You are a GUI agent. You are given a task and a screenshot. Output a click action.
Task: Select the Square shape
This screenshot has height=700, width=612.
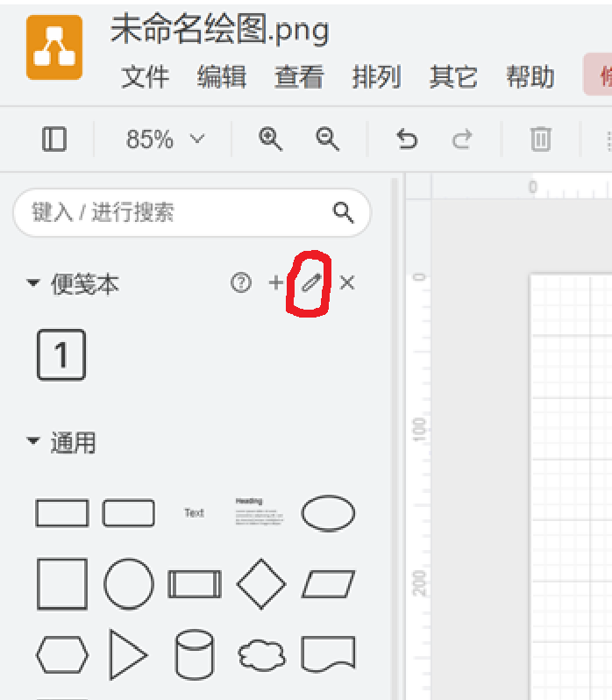62,583
